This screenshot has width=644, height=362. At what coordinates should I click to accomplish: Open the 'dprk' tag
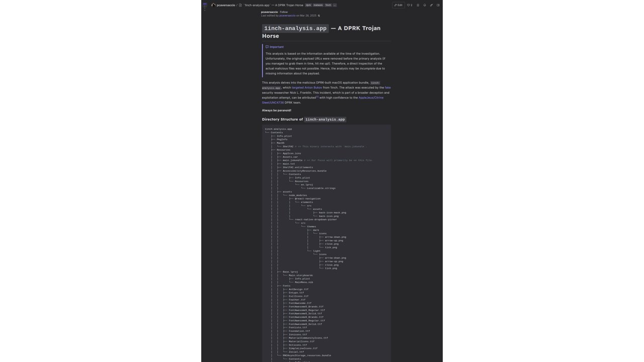coord(308,5)
